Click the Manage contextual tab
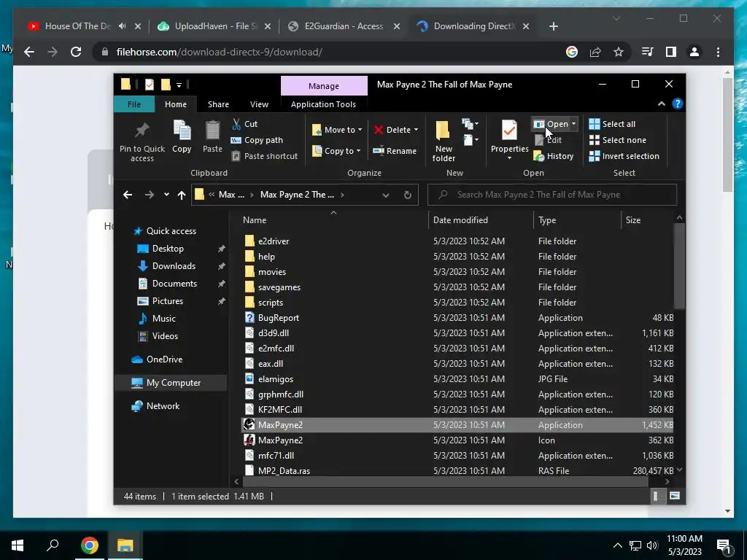The image size is (747, 560). tap(324, 86)
